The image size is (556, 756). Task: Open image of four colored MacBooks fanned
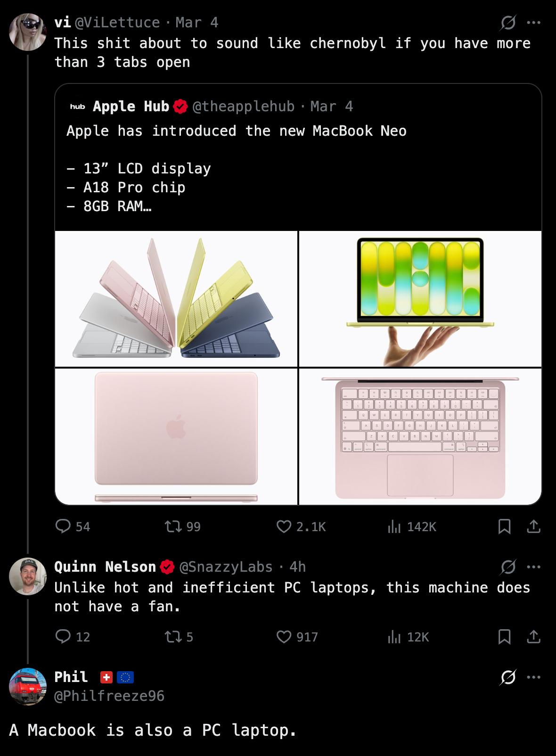pos(176,299)
